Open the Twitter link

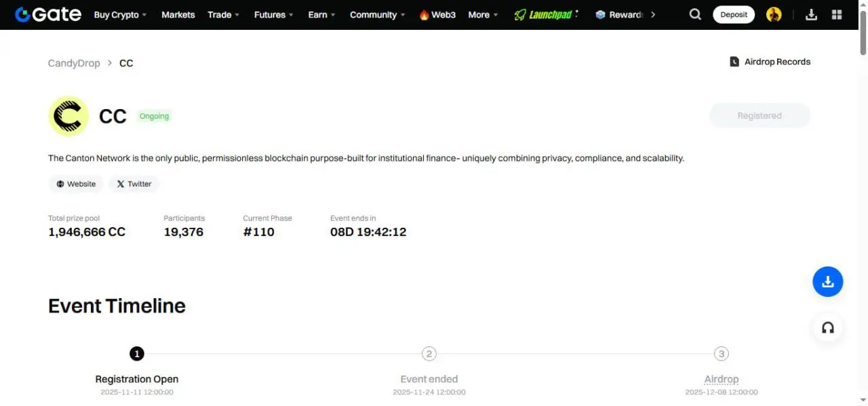pyautogui.click(x=134, y=184)
